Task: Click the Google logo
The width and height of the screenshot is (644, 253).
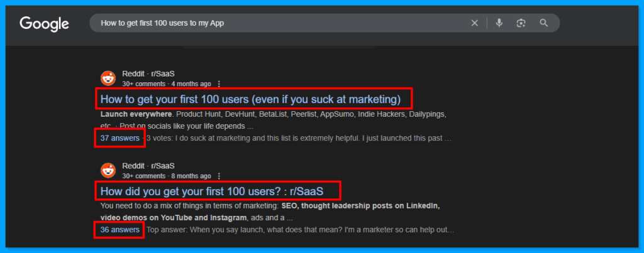Action: pos(44,24)
